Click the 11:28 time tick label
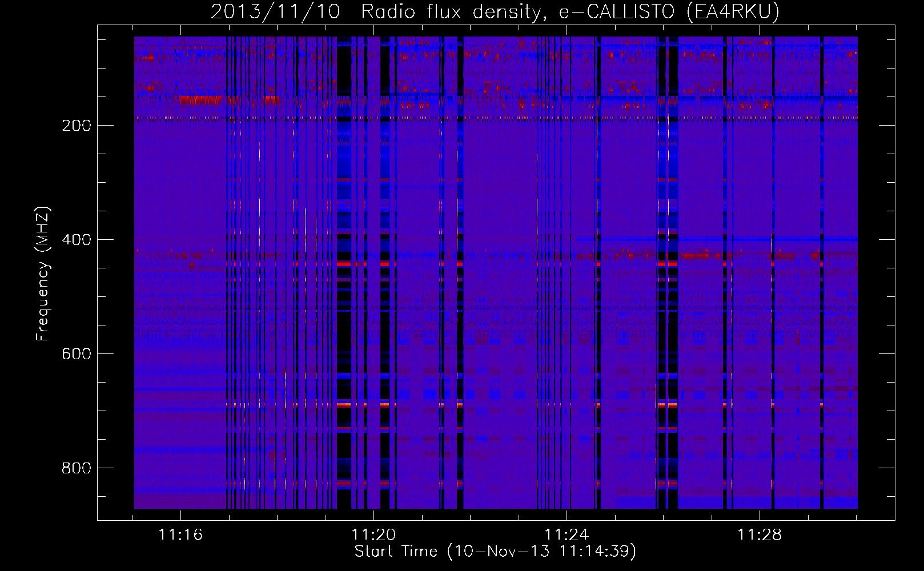The image size is (924, 571). click(760, 535)
